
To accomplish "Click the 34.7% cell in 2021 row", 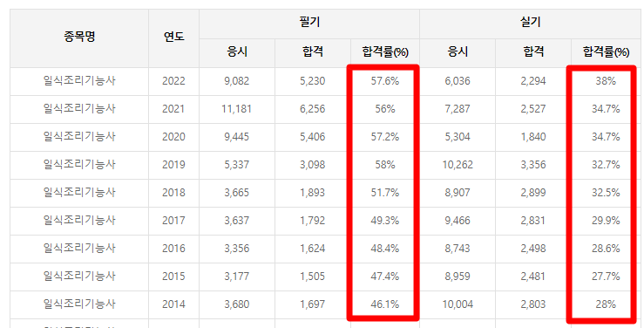I will (606, 109).
